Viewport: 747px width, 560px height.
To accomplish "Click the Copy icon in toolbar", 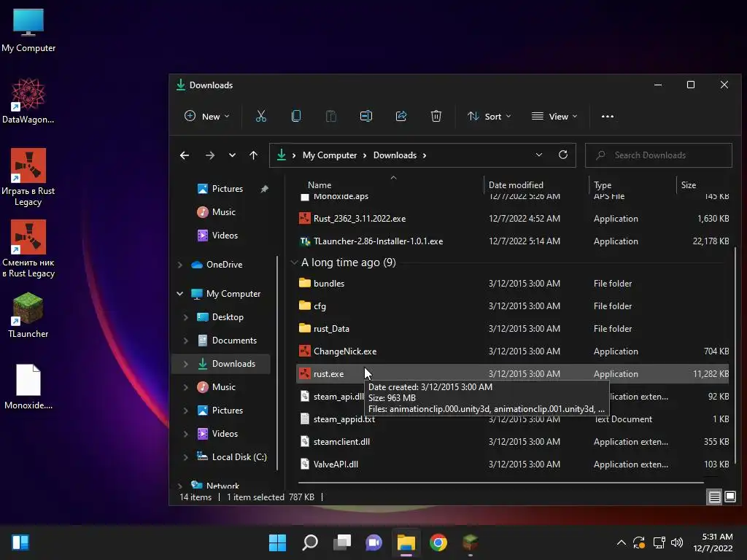I will (296, 116).
